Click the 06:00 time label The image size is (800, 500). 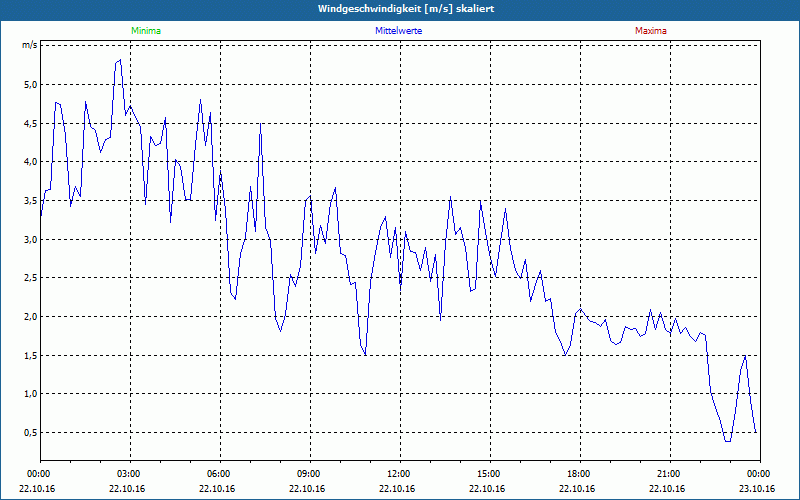pos(217,474)
